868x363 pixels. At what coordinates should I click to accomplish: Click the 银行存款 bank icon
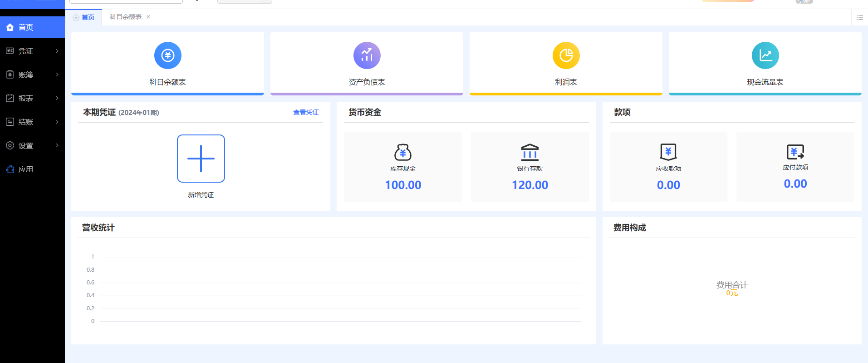click(530, 152)
